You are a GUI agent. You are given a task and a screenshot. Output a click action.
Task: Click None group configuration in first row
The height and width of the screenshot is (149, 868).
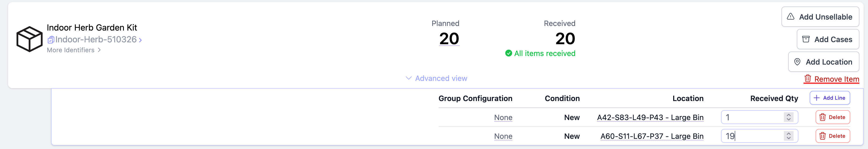click(503, 117)
